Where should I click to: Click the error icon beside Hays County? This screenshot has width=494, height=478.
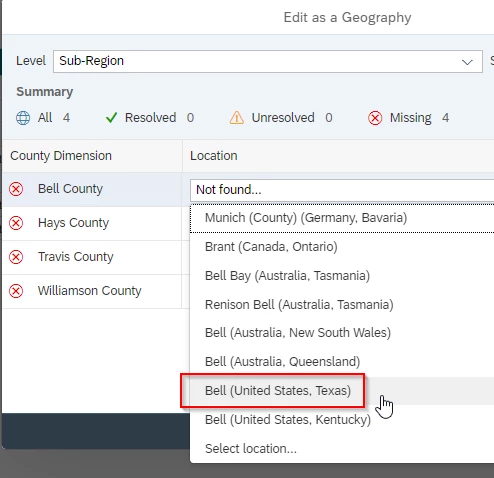[16, 223]
